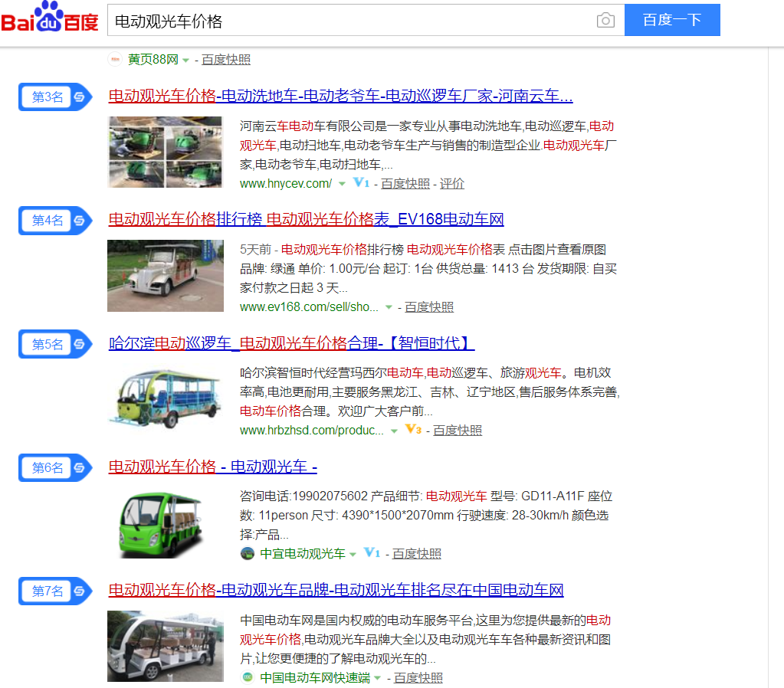
Task: Click snippet starting 中国电动车网是国内权威
Action: (425, 640)
